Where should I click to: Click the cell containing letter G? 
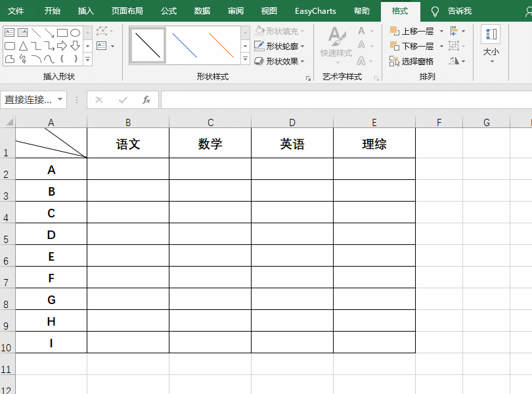point(51,300)
